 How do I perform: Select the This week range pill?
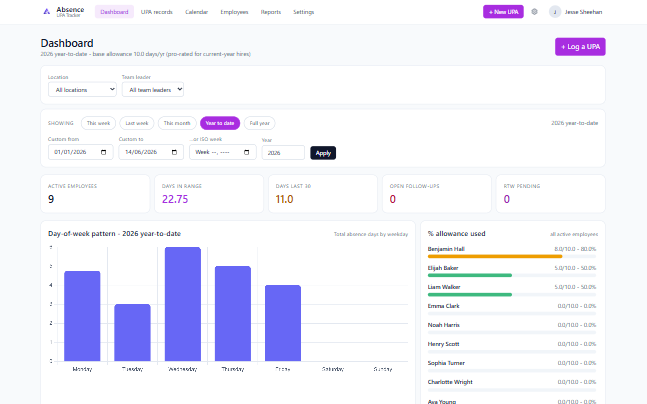pos(98,123)
